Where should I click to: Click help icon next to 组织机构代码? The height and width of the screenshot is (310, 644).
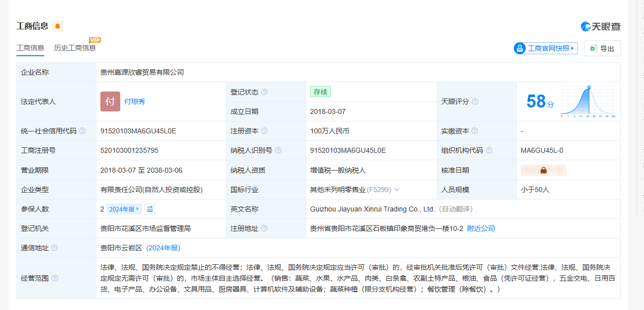click(489, 150)
